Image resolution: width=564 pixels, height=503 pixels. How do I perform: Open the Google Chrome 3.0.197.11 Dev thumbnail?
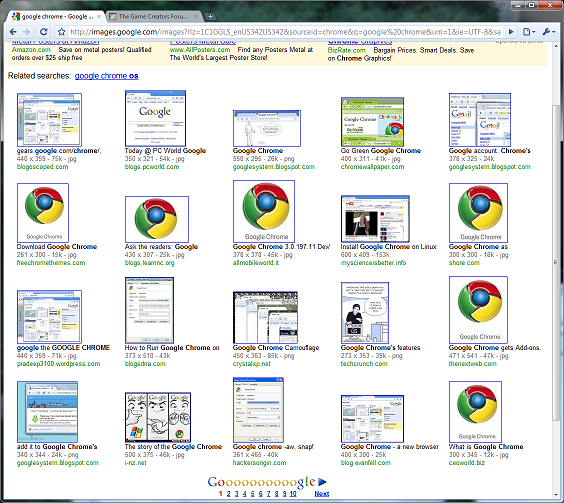coord(264,211)
